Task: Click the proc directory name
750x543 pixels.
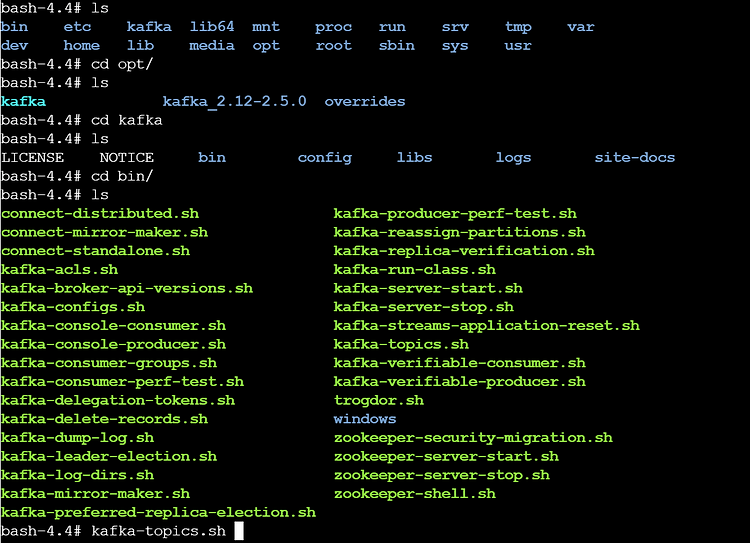Action: pyautogui.click(x=333, y=27)
